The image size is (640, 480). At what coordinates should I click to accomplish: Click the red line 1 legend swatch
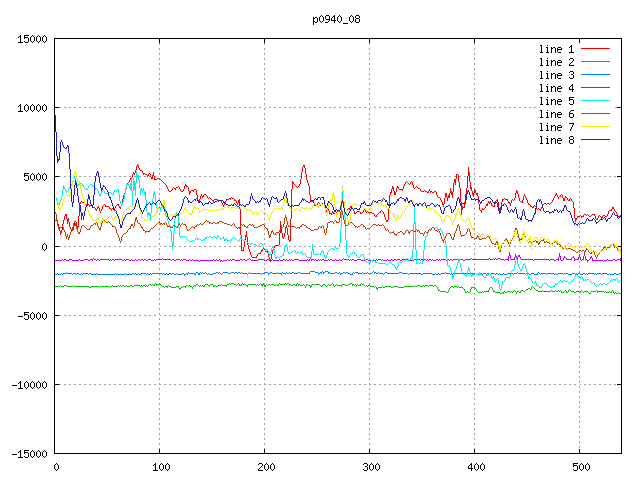596,49
